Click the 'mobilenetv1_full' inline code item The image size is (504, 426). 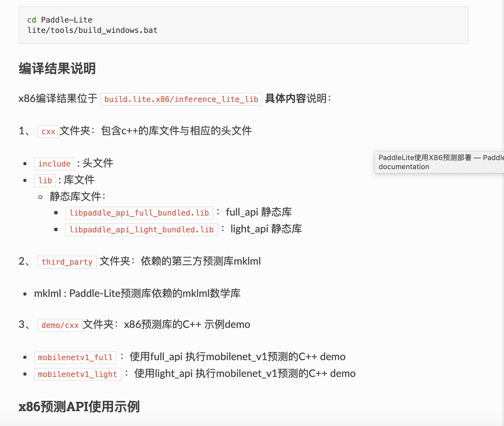75,358
